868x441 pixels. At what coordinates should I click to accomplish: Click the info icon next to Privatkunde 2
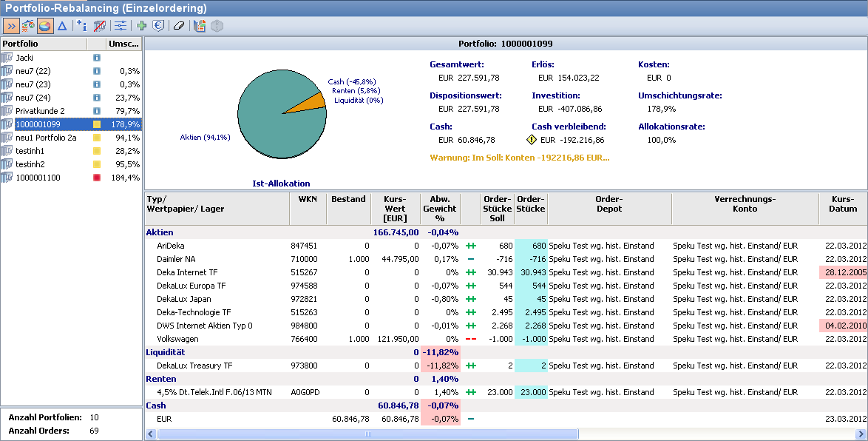96,111
